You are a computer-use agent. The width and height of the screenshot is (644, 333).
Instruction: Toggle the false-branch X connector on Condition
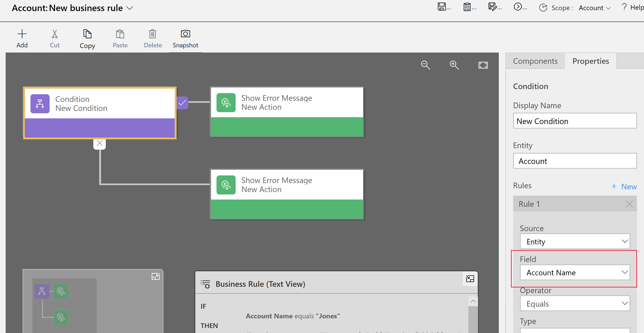pos(99,143)
